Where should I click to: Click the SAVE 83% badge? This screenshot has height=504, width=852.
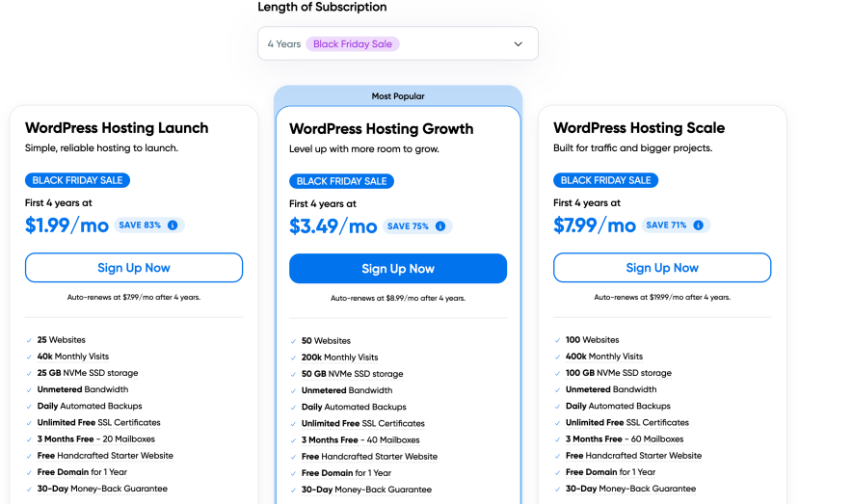pyautogui.click(x=148, y=225)
